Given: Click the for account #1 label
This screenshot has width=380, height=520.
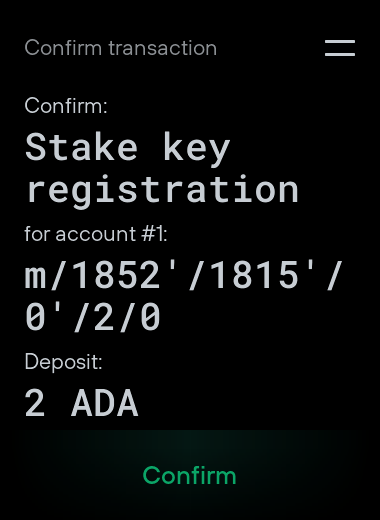Looking at the screenshot, I should (x=96, y=234).
